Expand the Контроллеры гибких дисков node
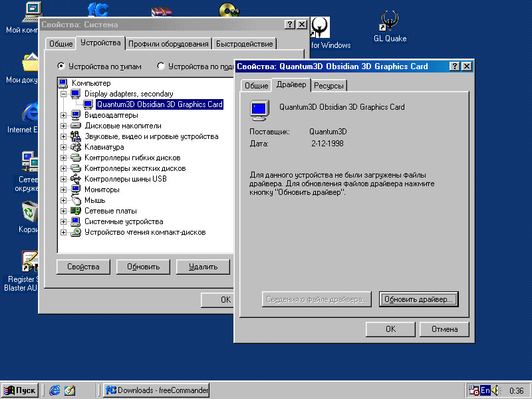Viewport: 532px width, 399px height. (63, 158)
